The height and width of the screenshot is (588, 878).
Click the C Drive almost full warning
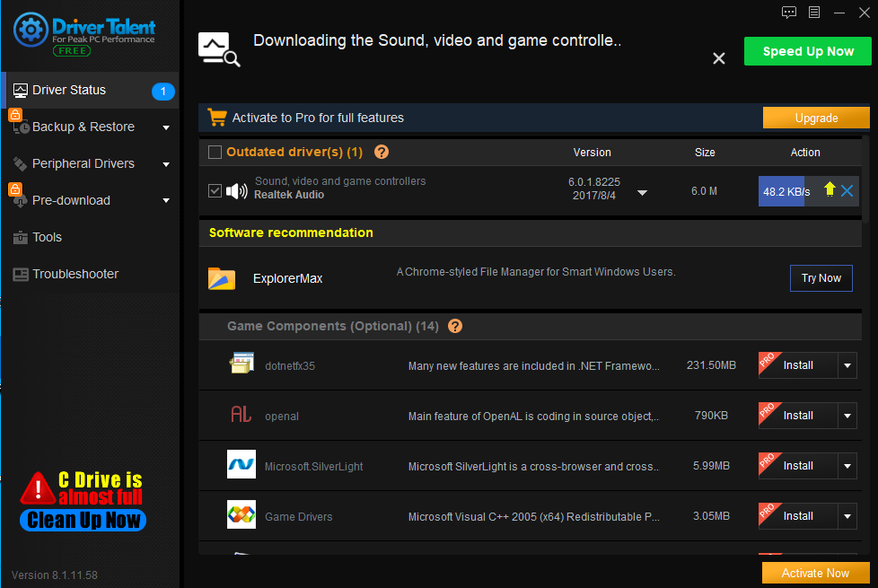coord(83,500)
